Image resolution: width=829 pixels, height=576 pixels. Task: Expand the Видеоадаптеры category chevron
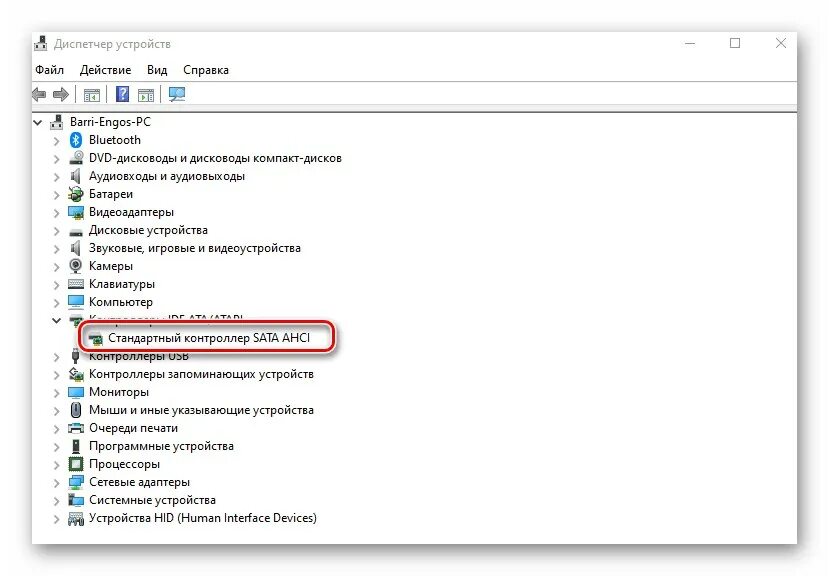click(x=57, y=213)
